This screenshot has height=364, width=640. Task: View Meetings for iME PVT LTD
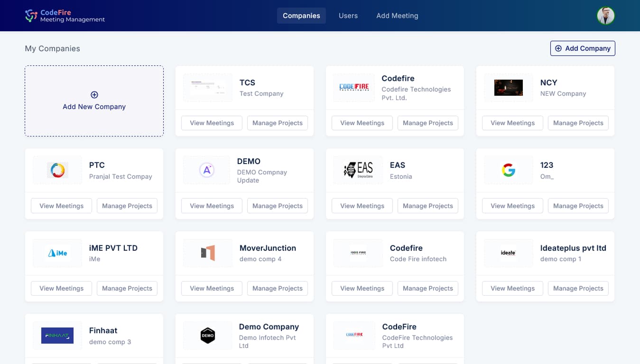(x=61, y=288)
